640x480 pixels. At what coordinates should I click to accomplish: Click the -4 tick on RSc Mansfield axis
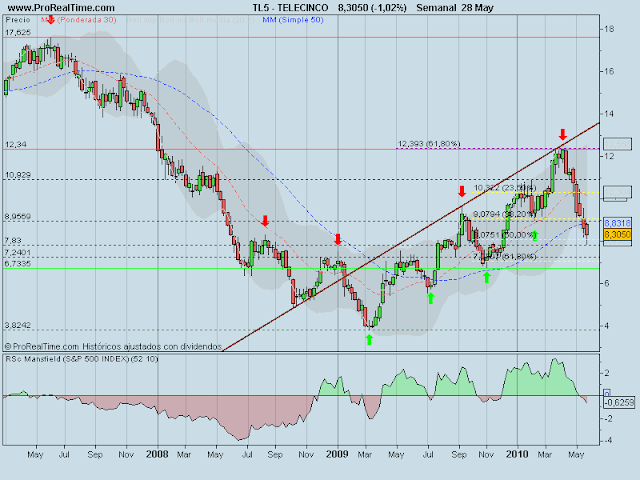point(609,440)
